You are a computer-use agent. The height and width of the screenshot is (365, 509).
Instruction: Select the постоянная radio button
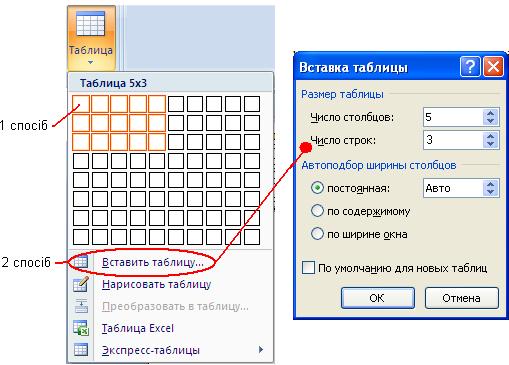coord(317,188)
